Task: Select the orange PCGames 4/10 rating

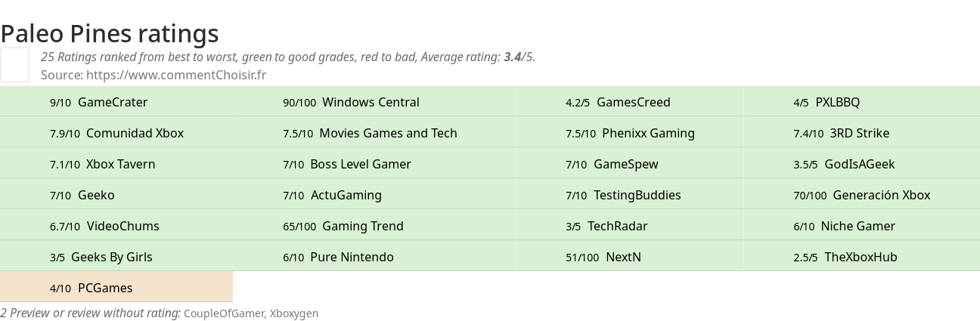Action: coord(91,288)
